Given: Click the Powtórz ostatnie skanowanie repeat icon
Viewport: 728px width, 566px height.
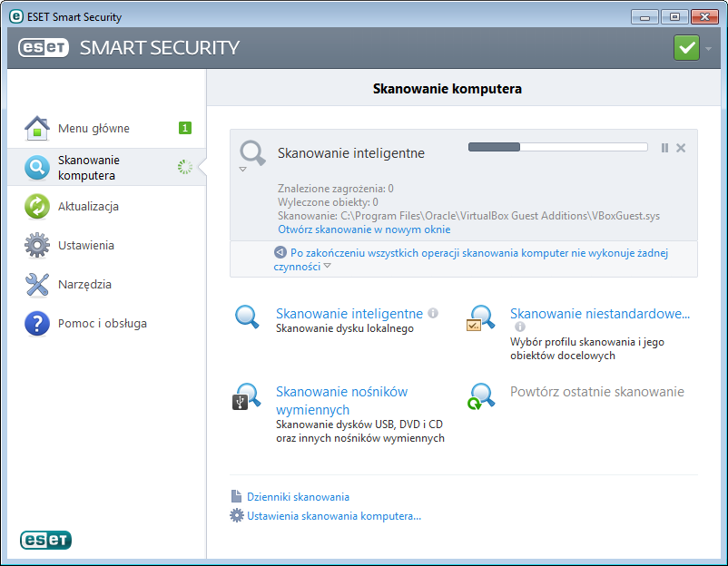Looking at the screenshot, I should [481, 396].
